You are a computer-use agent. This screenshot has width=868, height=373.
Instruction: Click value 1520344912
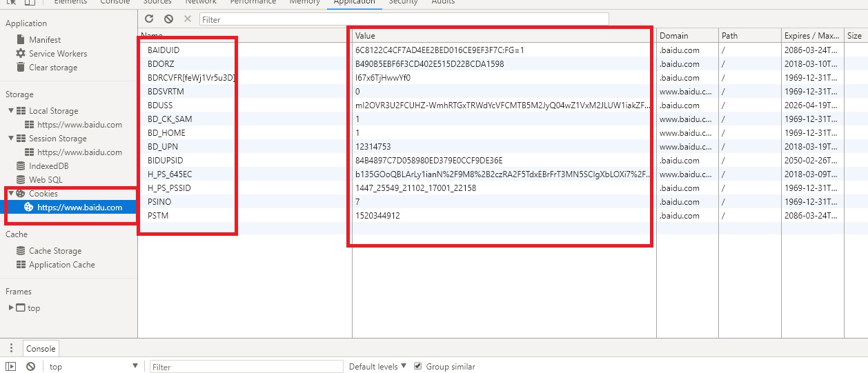pyautogui.click(x=377, y=216)
